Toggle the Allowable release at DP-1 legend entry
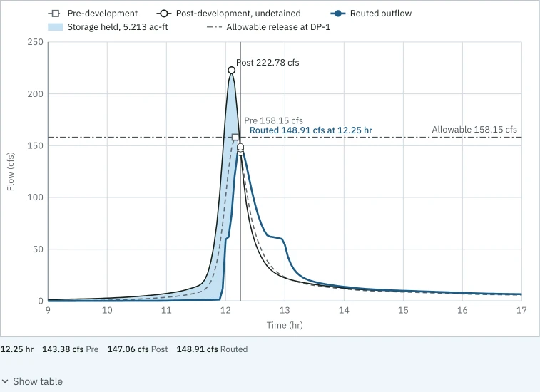Viewport: 540px width, 392px height. coord(268,27)
